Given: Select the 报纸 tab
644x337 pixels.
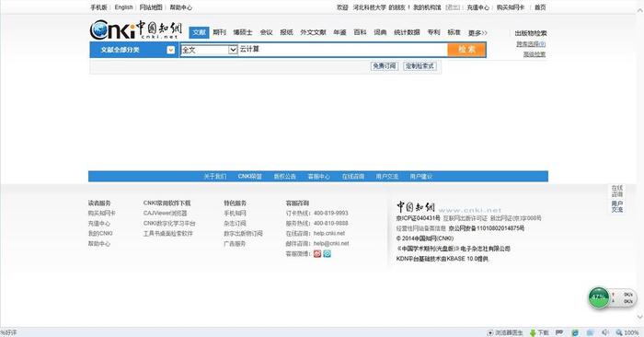Looking at the screenshot, I should pos(286,32).
